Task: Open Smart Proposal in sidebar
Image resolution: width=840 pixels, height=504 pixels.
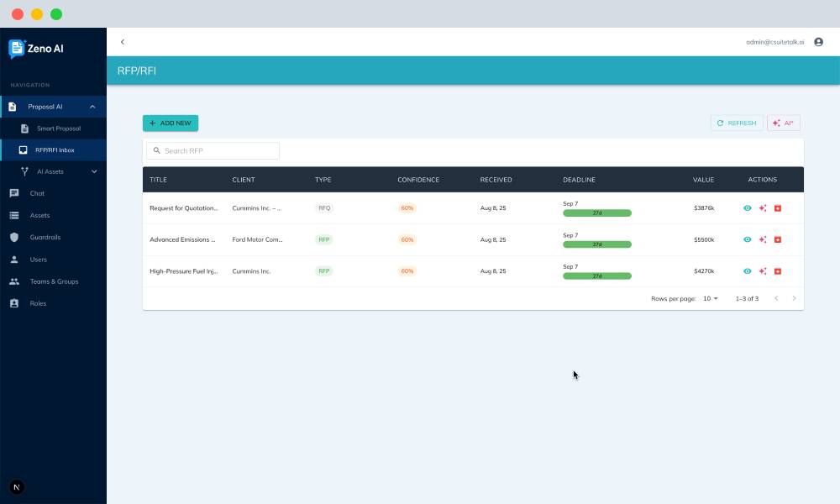Action: coord(53,129)
